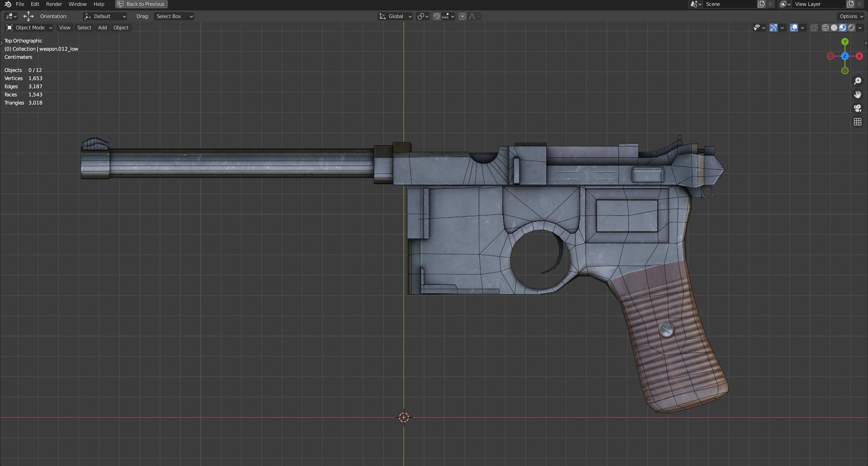
Task: Expand the shading options dropdown
Action: (x=860, y=28)
